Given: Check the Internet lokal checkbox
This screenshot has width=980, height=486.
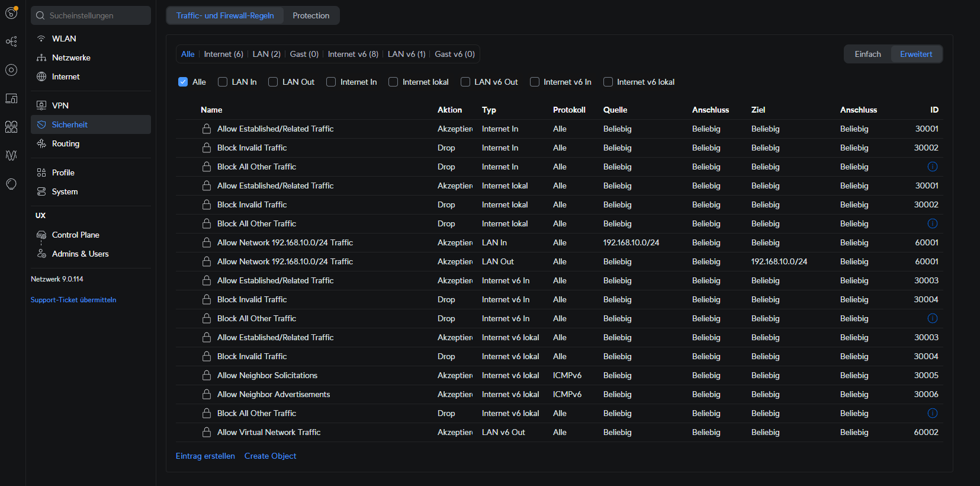Looking at the screenshot, I should tap(393, 82).
